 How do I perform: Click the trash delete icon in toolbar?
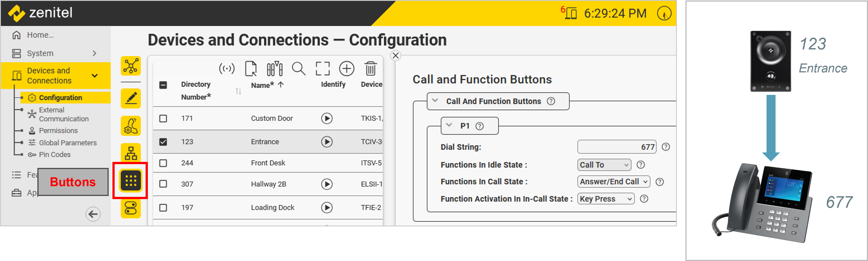370,69
